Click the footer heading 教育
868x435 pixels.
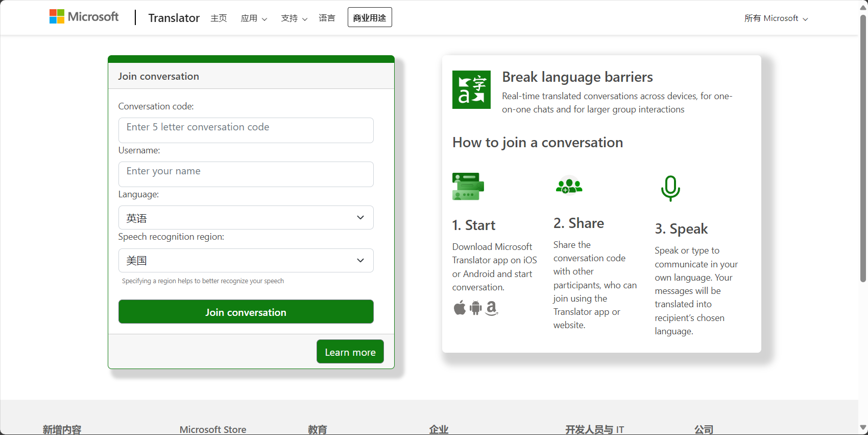tap(318, 429)
